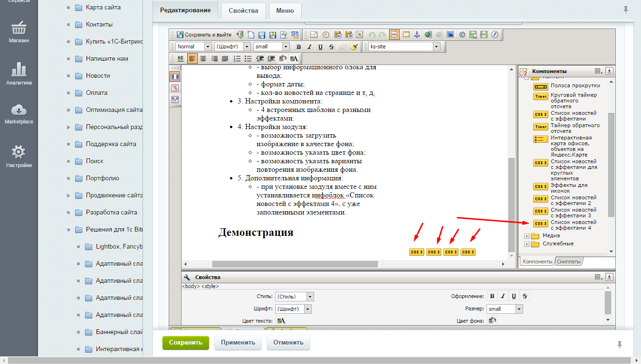Screen dimensions: 641x364
Task: Select the SEO analysis tool
Action: pos(295,34)
